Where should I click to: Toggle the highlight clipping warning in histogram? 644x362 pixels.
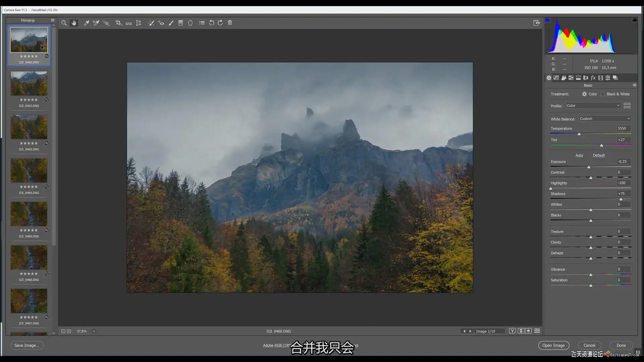click(635, 20)
